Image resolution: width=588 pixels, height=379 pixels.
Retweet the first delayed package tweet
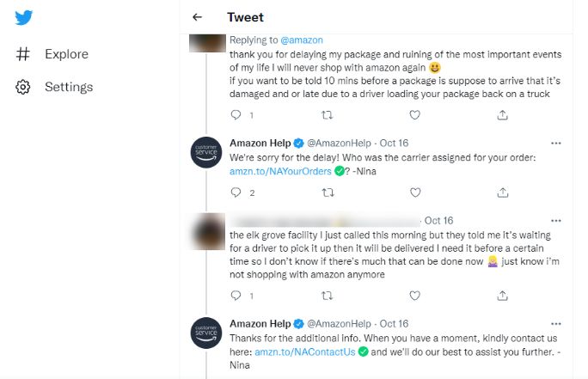coord(327,114)
